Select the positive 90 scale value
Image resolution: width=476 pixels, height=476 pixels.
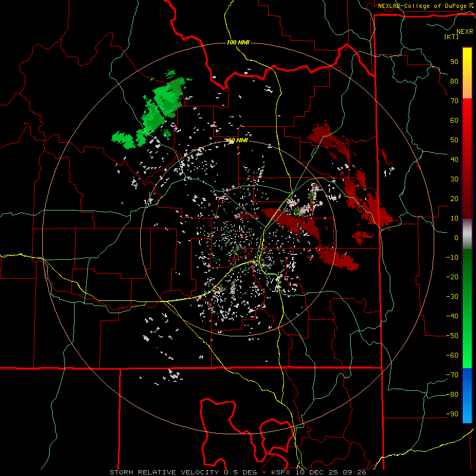pos(454,62)
